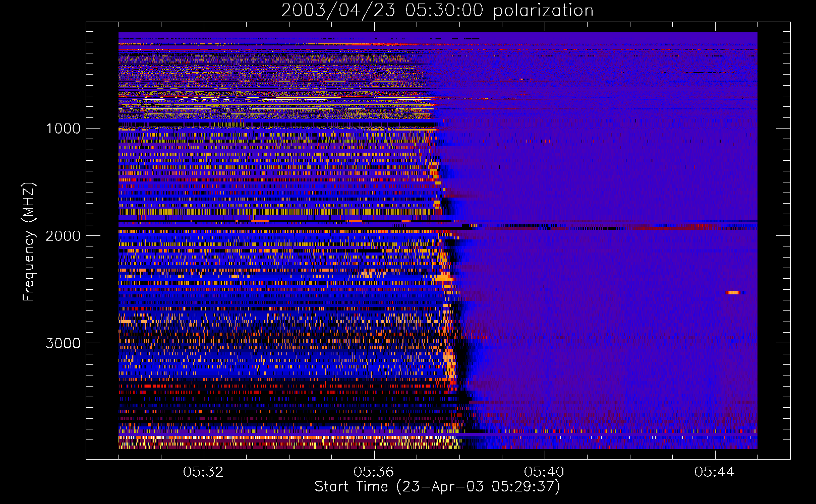Click the plot title '2003/04/23 05:30:00 polarization'
The image size is (816, 504).
(437, 11)
